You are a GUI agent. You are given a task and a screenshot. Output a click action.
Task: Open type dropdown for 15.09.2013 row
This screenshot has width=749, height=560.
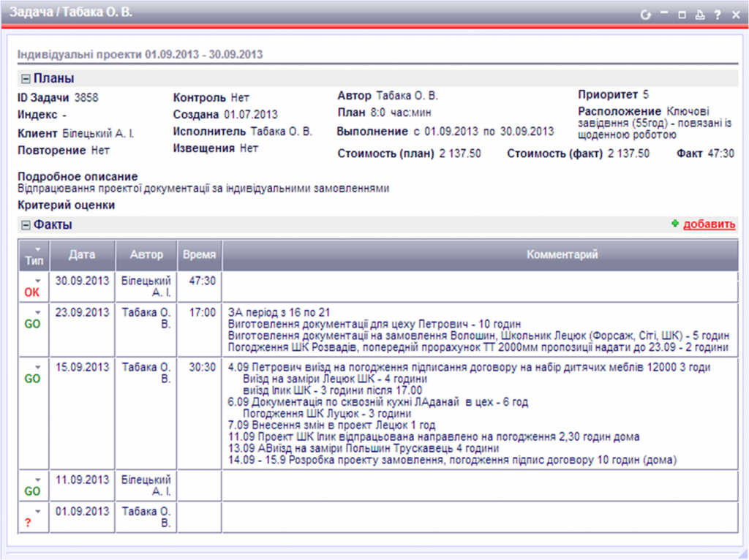pos(38,367)
